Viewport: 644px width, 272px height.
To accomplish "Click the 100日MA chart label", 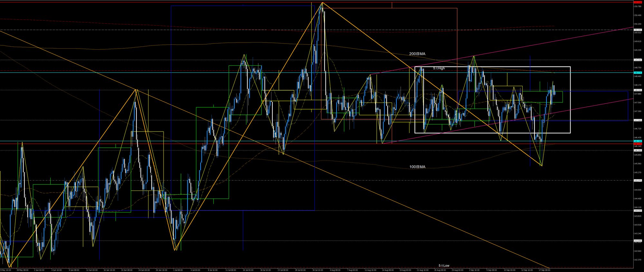I will pos(417,167).
